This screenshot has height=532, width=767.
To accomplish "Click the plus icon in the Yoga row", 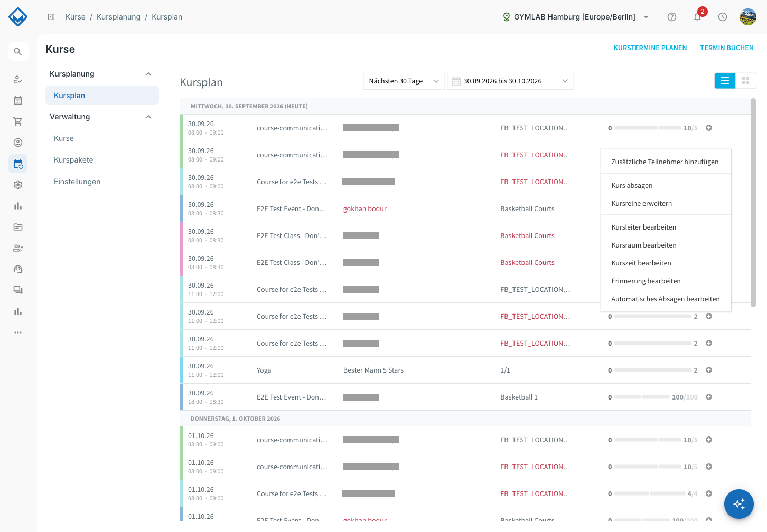I will tap(709, 370).
